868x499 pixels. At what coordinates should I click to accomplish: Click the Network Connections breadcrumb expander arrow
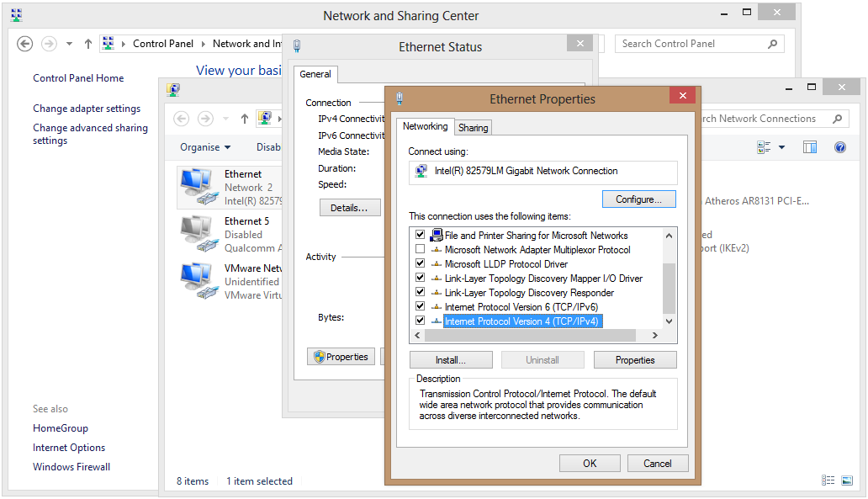[x=279, y=119]
